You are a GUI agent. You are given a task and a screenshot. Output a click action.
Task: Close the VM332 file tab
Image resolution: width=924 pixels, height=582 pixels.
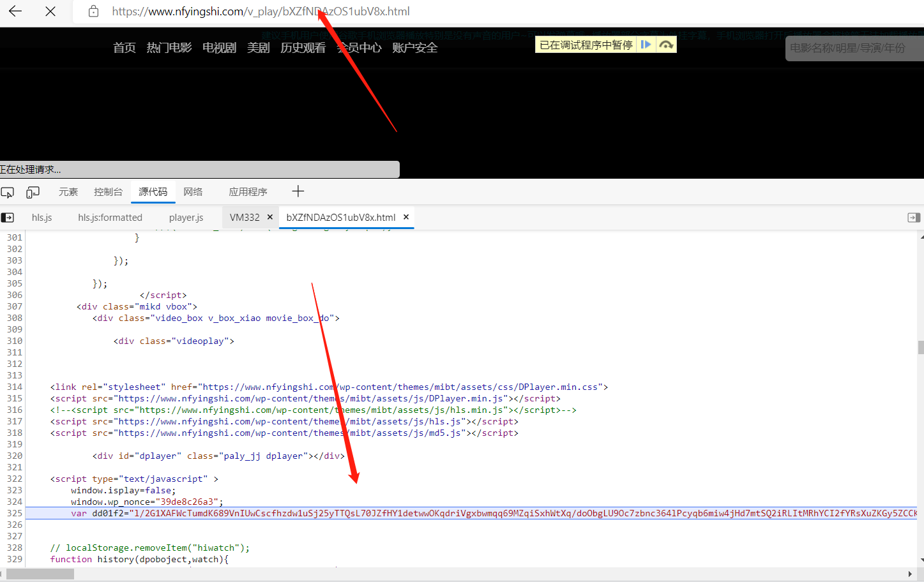[270, 217]
